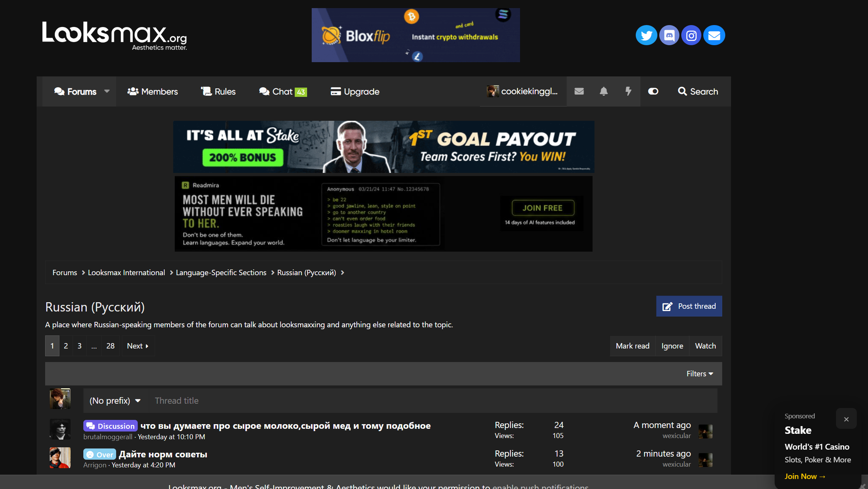The width and height of the screenshot is (868, 489).
Task: Open the Filters dropdown
Action: click(700, 374)
